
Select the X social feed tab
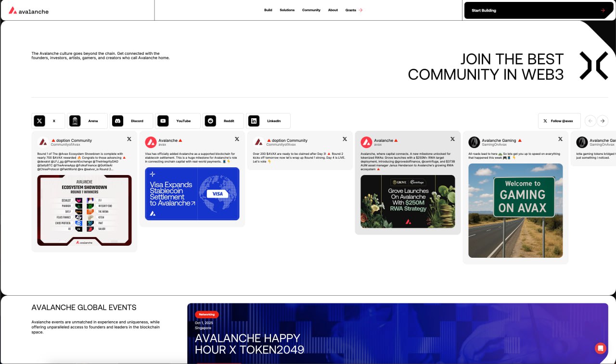tap(48, 121)
